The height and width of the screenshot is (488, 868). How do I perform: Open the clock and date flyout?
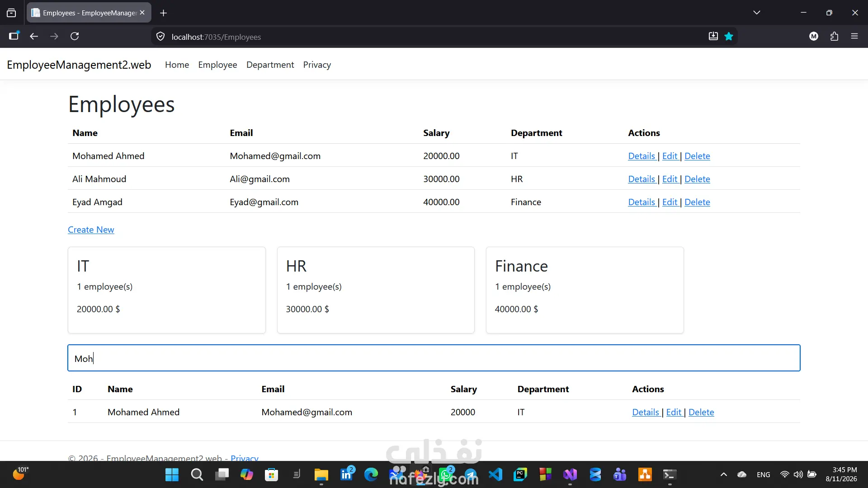click(x=841, y=474)
